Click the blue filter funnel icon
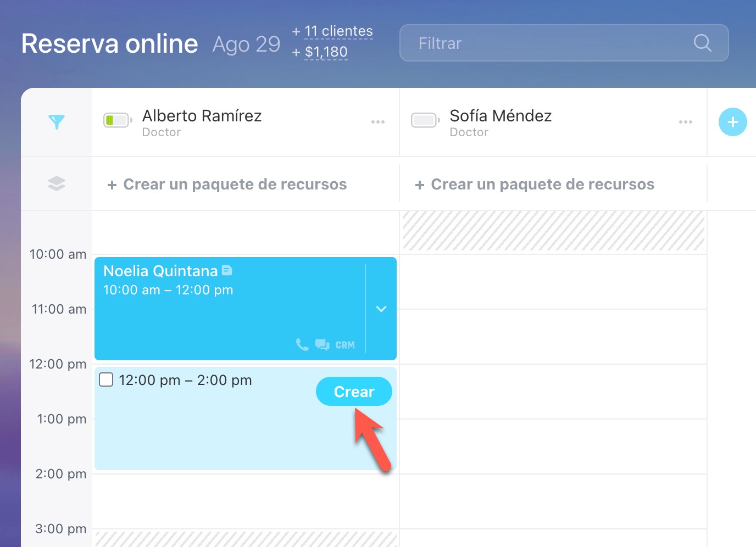756x547 pixels. pos(57,122)
